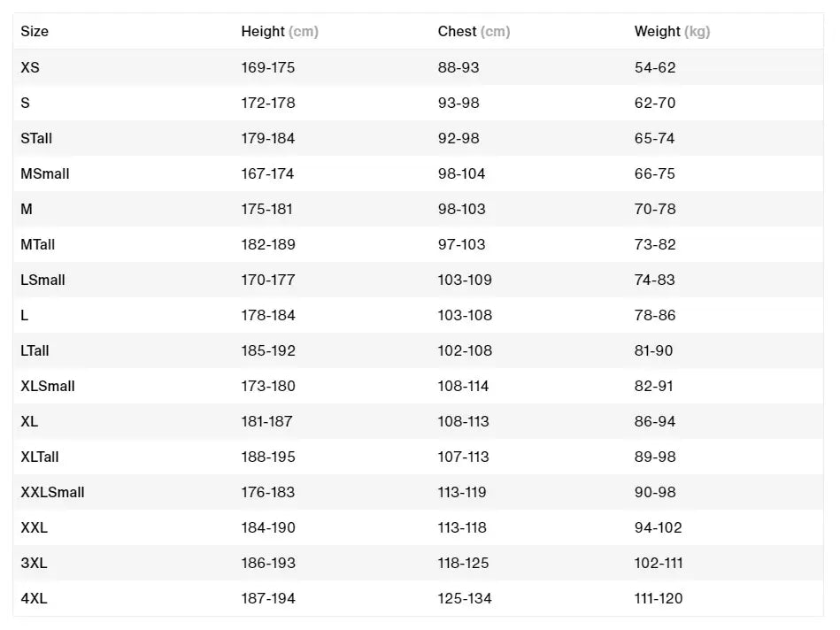Click the Size column header
This screenshot has height=630, width=840.
(35, 32)
